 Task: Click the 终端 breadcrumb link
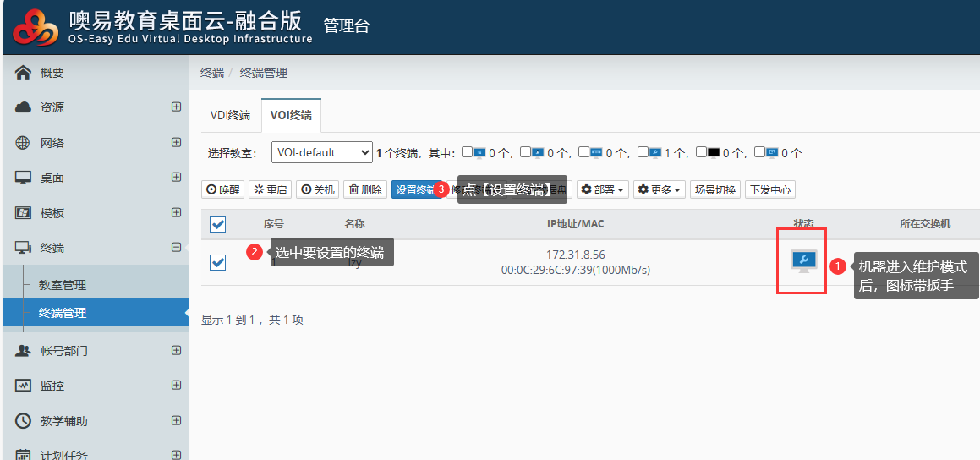211,73
